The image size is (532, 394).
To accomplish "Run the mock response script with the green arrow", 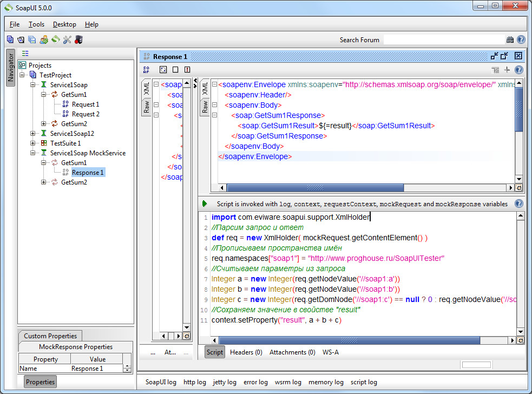I will pos(205,203).
